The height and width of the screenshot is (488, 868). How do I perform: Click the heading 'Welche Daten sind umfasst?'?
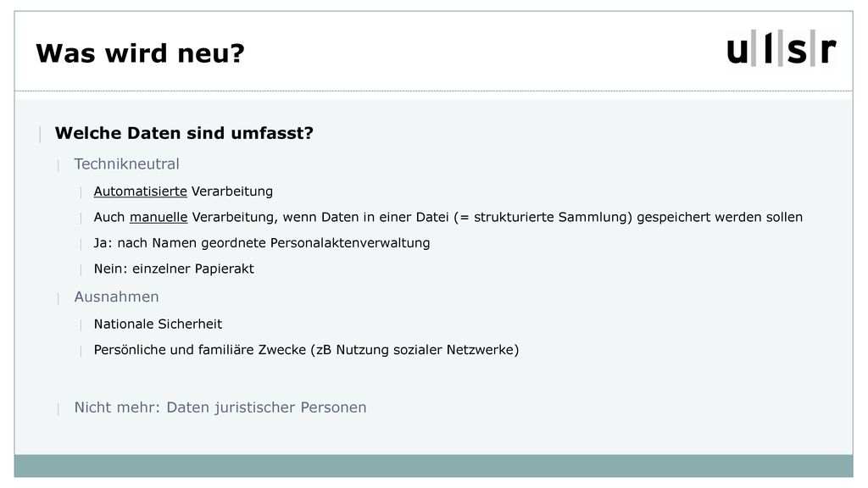click(x=184, y=133)
